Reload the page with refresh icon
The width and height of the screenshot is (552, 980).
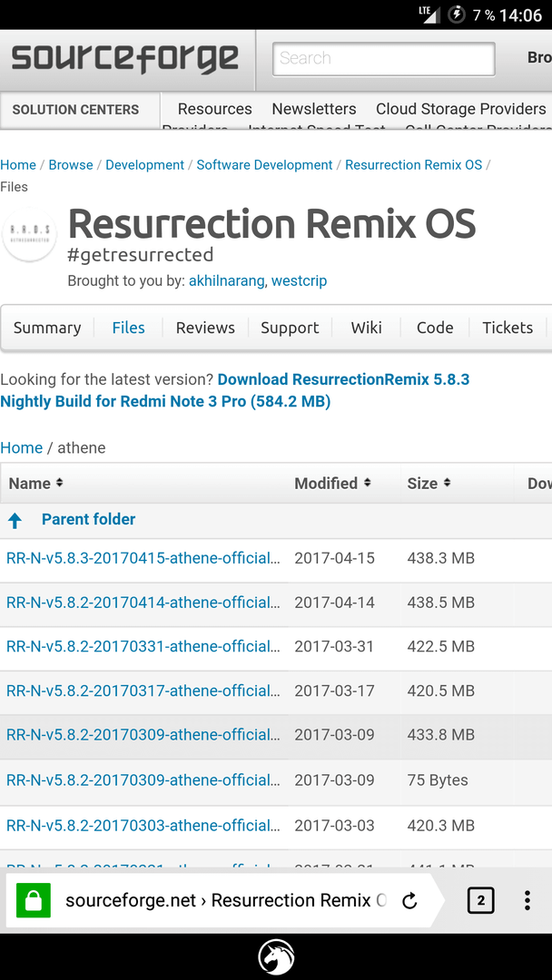point(409,901)
